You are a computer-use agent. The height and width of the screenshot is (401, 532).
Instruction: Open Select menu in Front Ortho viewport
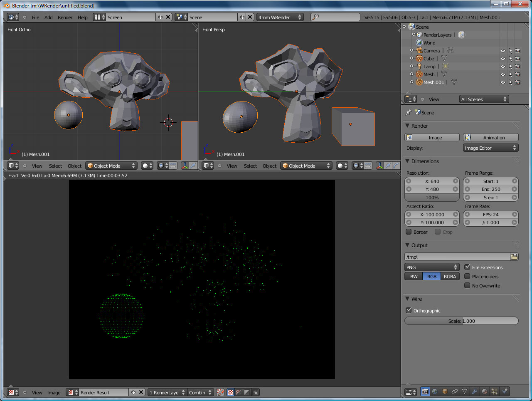point(55,166)
